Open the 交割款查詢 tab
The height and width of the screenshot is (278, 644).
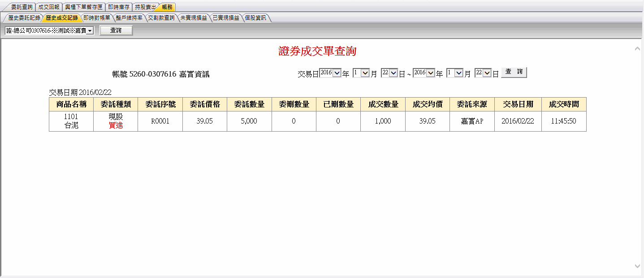point(160,18)
